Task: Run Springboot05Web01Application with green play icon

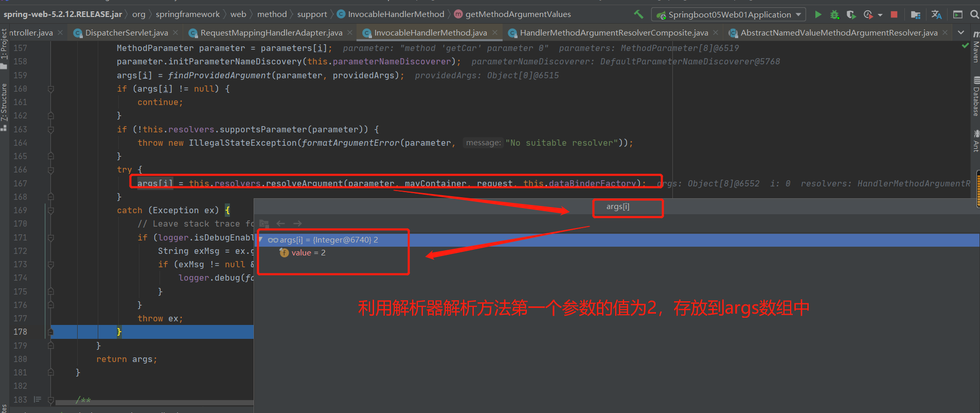Action: [x=818, y=14]
